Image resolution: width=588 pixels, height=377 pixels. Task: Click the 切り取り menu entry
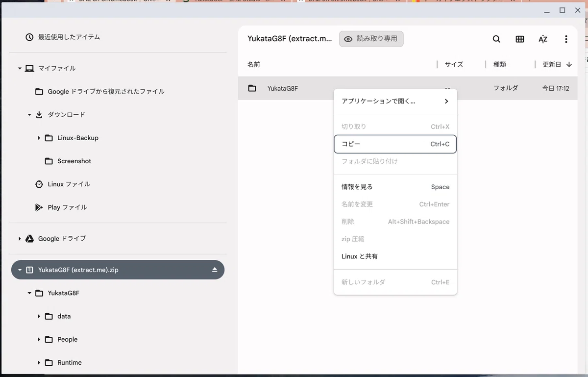tap(395, 127)
